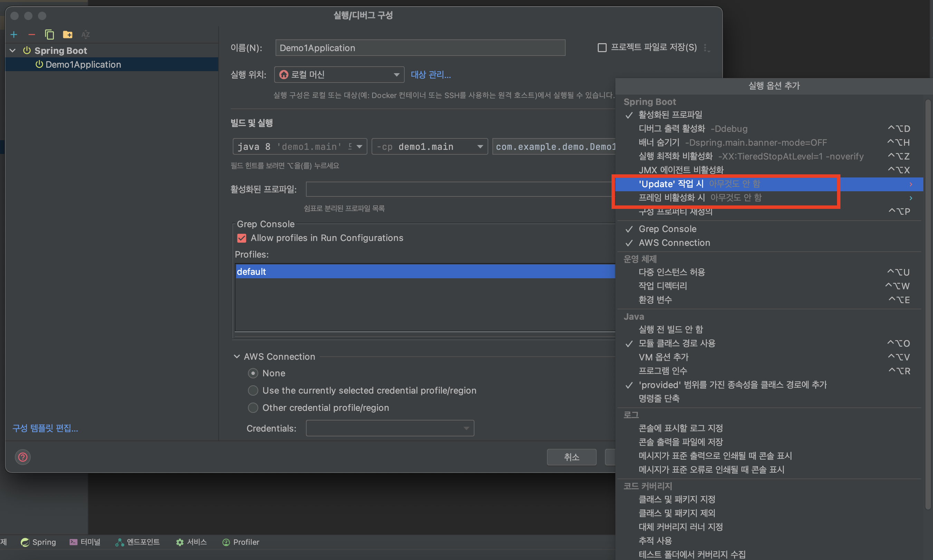
Task: Click the new folder icon in toolbar
Action: 68,35
